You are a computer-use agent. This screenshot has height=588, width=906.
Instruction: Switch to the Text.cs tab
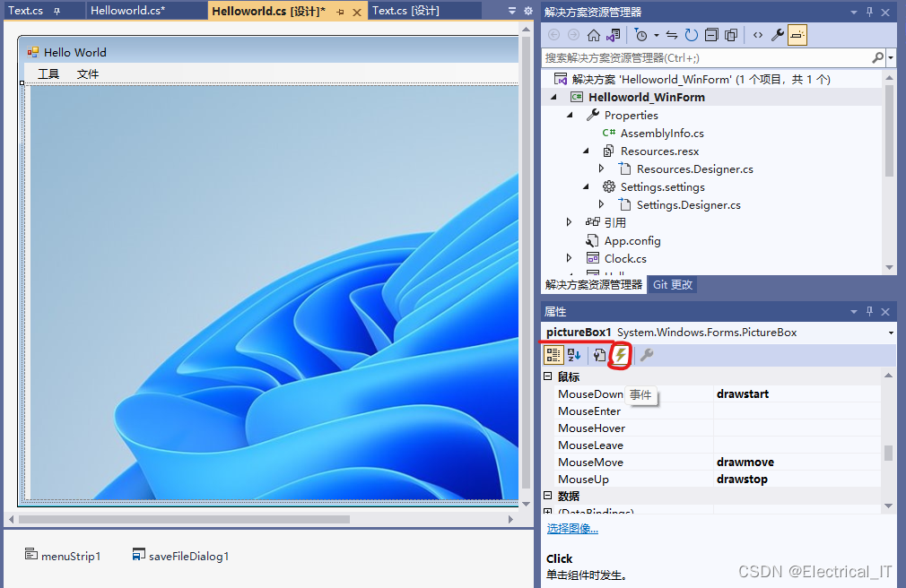[25, 11]
